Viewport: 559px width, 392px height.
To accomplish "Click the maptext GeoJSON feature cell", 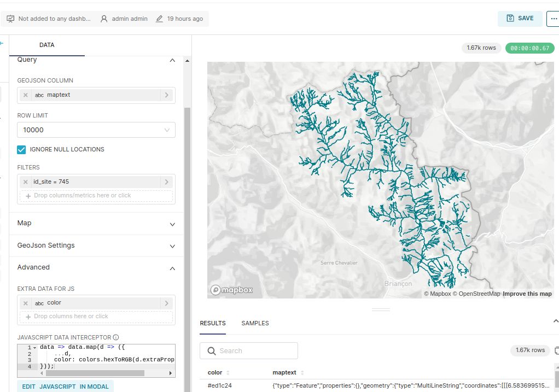I will 411,385.
